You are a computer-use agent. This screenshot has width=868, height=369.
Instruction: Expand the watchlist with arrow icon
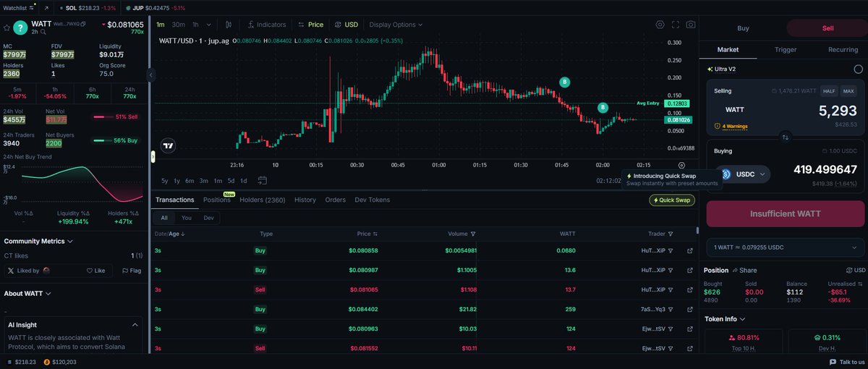tap(46, 8)
